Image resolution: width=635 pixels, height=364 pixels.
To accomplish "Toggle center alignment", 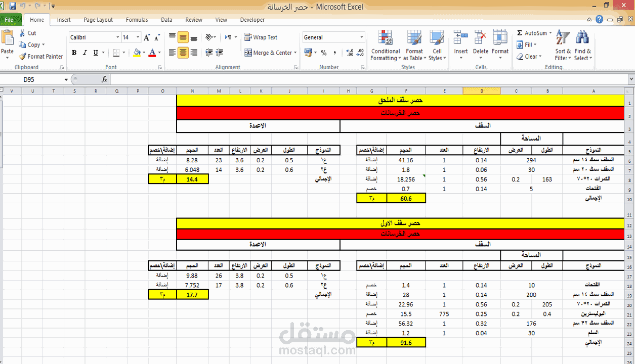I will pos(183,53).
